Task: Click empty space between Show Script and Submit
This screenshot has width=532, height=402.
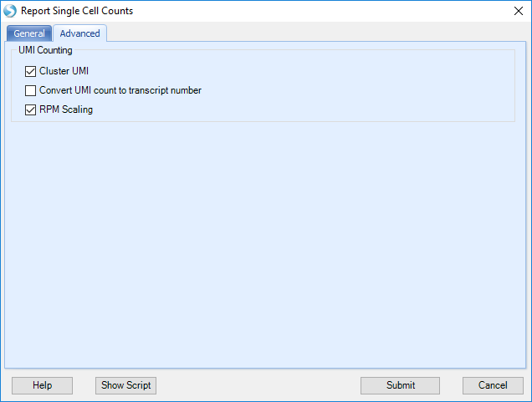Action: (x=258, y=385)
